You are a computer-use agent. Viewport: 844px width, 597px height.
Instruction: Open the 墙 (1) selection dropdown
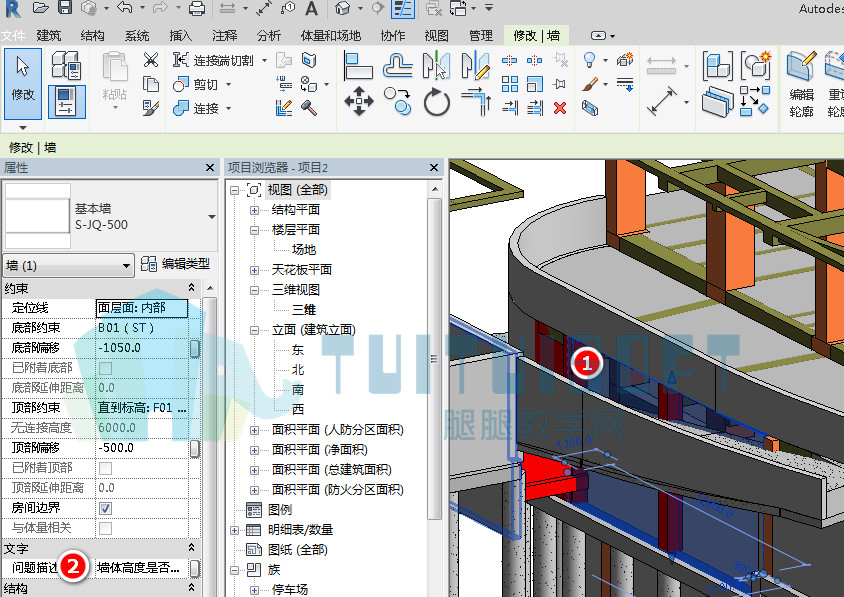click(68, 265)
